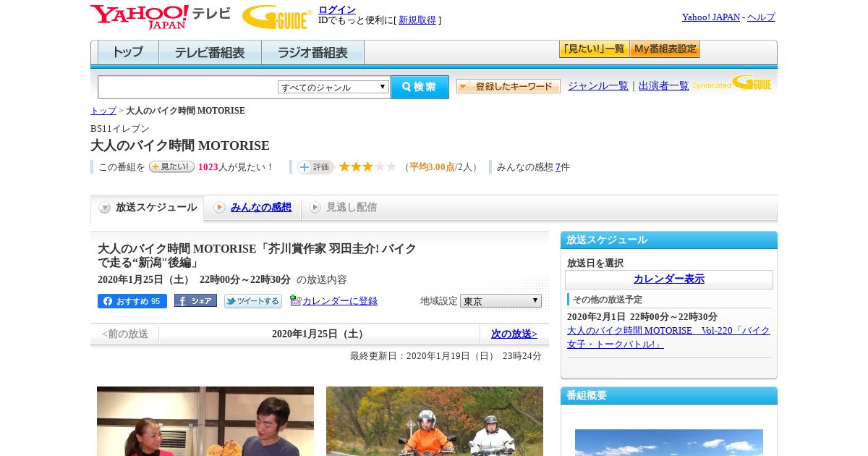Click the その他の放送予定 label
This screenshot has width=868, height=456.
tap(608, 300)
